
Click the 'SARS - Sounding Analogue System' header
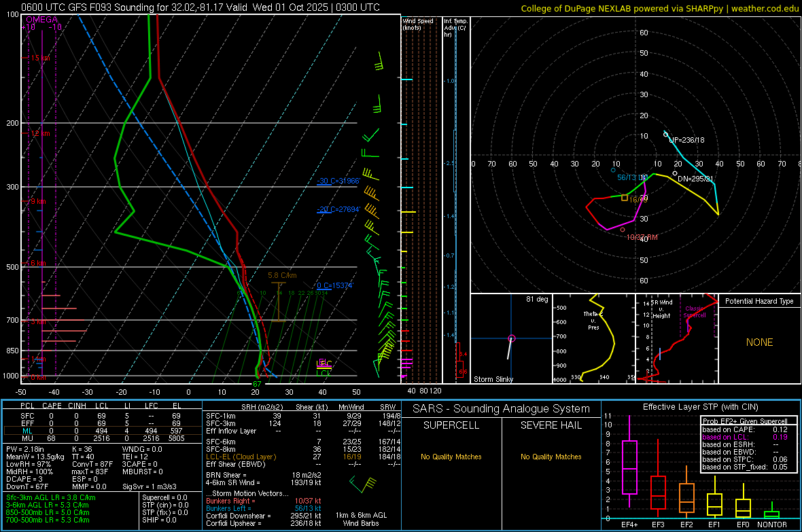click(502, 409)
